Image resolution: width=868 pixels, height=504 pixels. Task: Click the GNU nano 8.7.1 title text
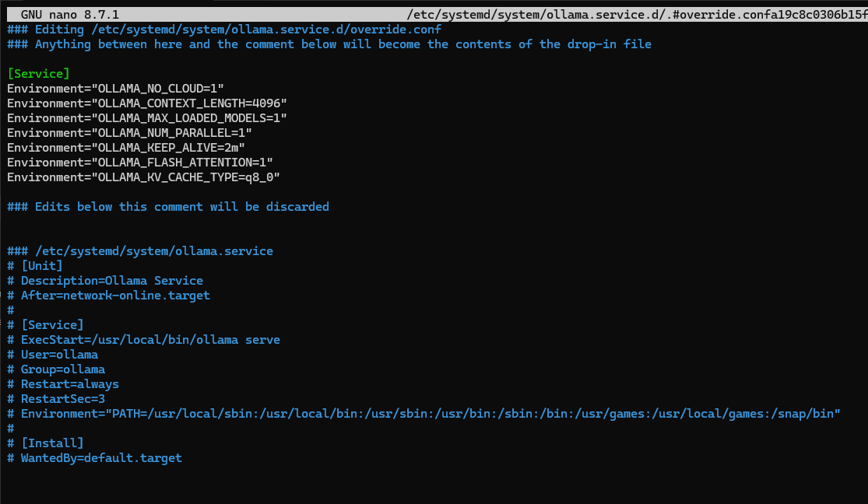pyautogui.click(x=70, y=14)
